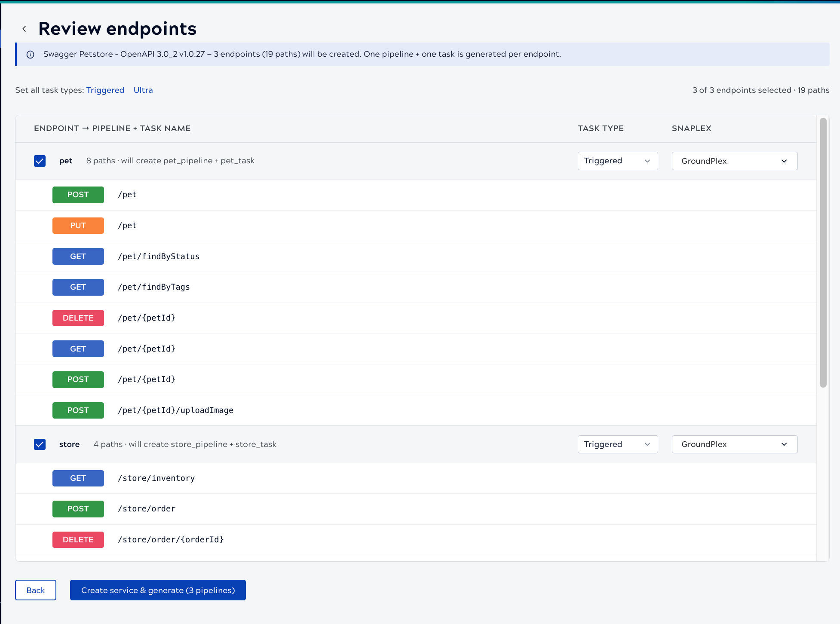Click the TASK TYPE column header
Screen dimensions: 840x624
[601, 128]
